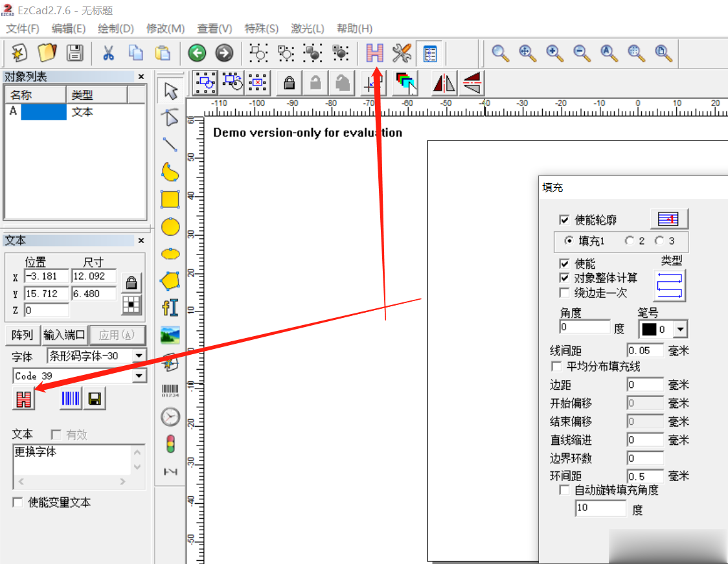Enable the 自动旋转填充角度 checkbox
Screen dimensions: 728x564
pyautogui.click(x=564, y=490)
